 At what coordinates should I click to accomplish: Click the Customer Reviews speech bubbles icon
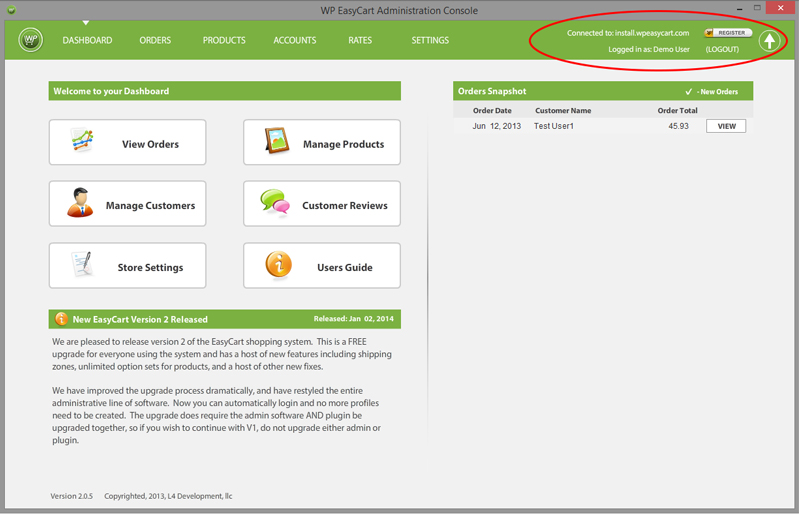click(275, 203)
